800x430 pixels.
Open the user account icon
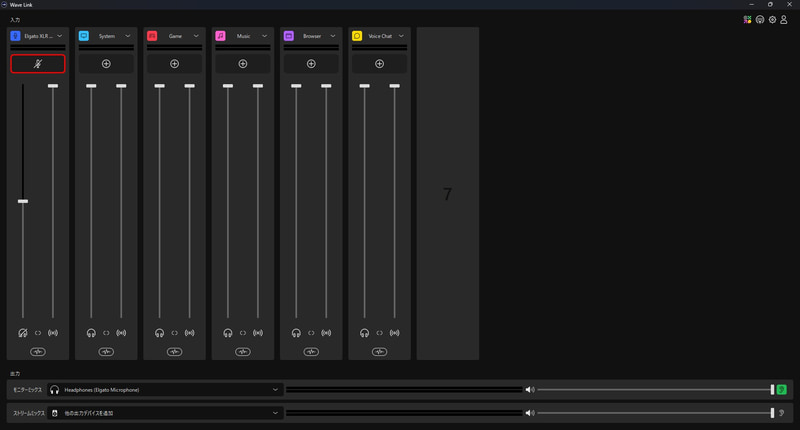(x=784, y=19)
